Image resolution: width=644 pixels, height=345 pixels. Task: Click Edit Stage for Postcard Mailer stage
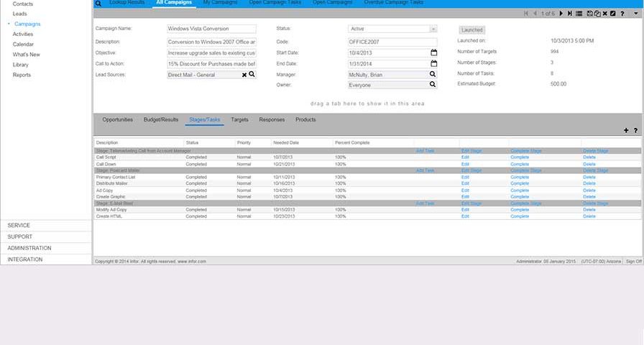pyautogui.click(x=471, y=170)
